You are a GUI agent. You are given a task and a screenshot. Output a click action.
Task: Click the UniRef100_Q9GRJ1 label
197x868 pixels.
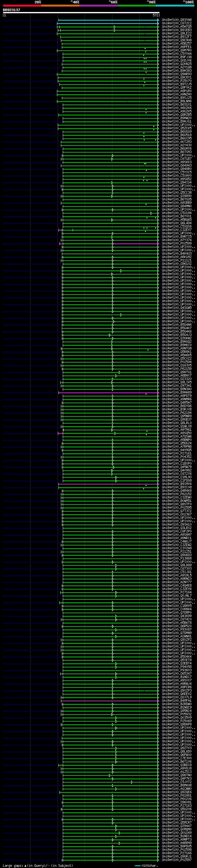pyautogui.click(x=177, y=857)
